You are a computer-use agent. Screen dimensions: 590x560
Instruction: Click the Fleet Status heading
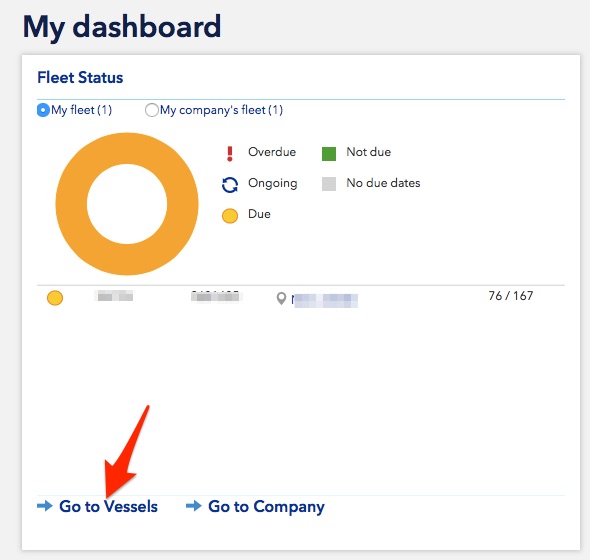click(x=80, y=78)
